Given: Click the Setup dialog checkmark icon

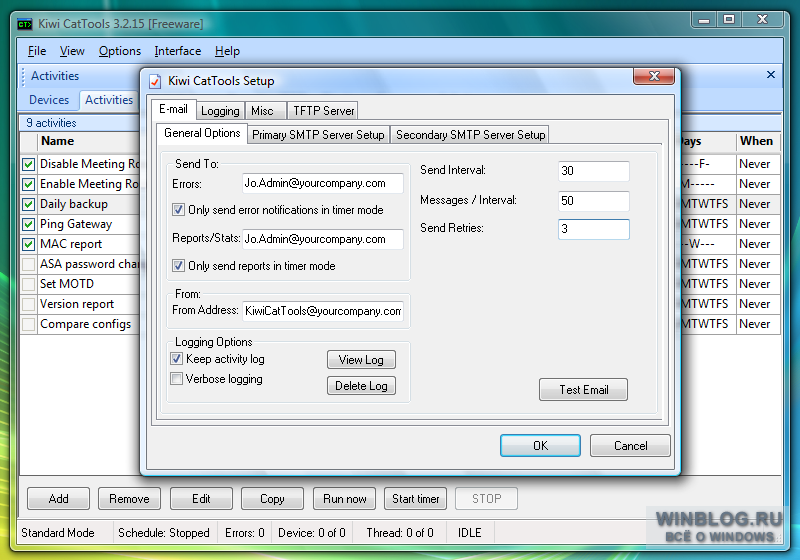Looking at the screenshot, I should [x=155, y=81].
